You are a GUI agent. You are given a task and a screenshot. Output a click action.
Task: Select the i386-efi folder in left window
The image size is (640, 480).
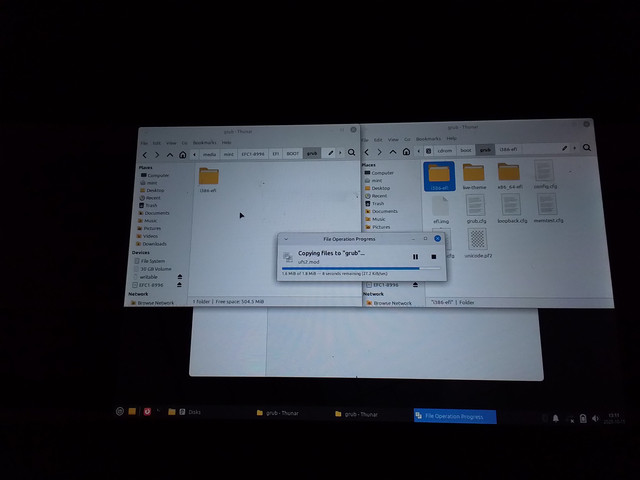(x=209, y=180)
